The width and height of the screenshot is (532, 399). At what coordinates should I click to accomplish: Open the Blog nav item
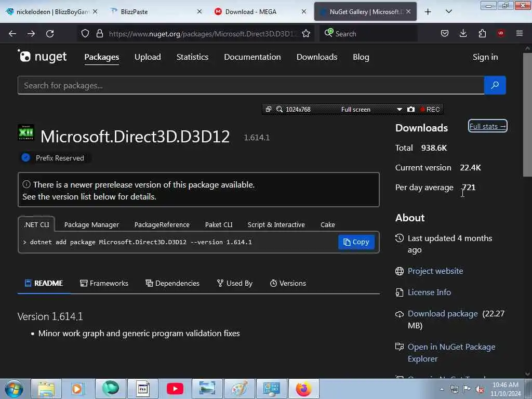click(361, 57)
